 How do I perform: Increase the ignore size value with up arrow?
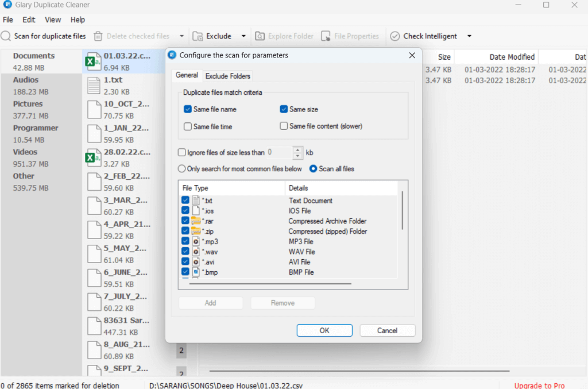298,149
